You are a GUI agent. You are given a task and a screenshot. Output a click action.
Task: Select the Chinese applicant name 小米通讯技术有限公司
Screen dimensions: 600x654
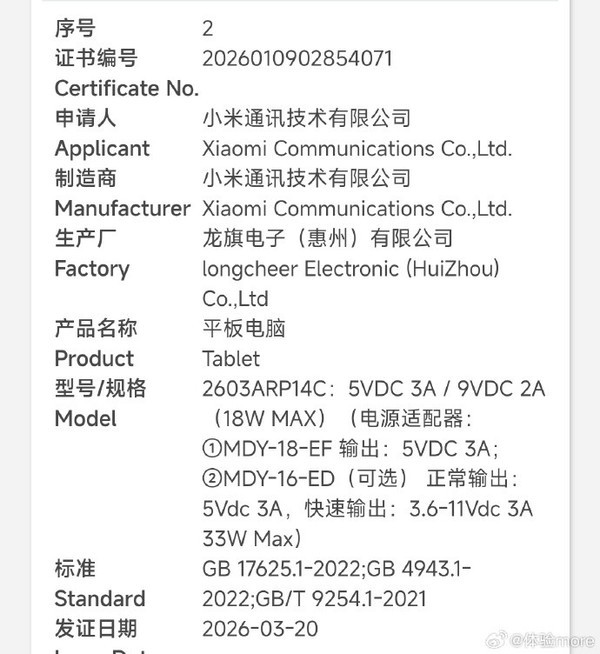[x=306, y=118]
